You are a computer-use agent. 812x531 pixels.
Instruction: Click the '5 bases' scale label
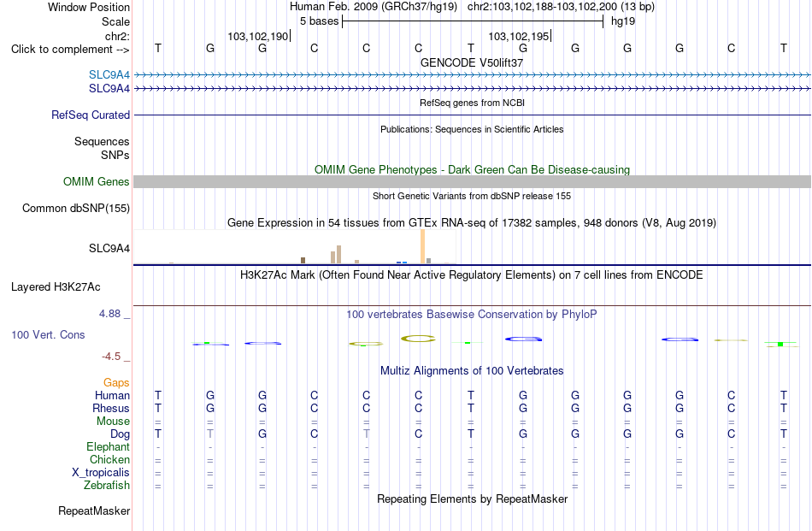tap(319, 21)
